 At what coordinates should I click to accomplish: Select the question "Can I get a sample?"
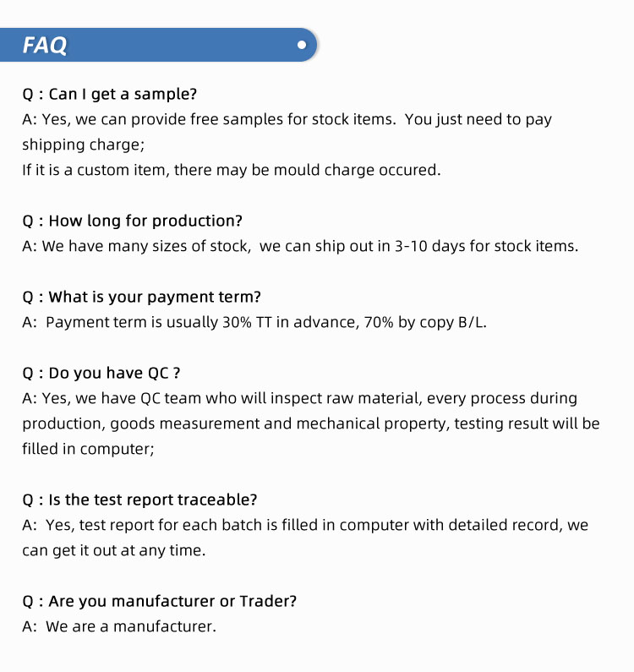click(x=109, y=94)
